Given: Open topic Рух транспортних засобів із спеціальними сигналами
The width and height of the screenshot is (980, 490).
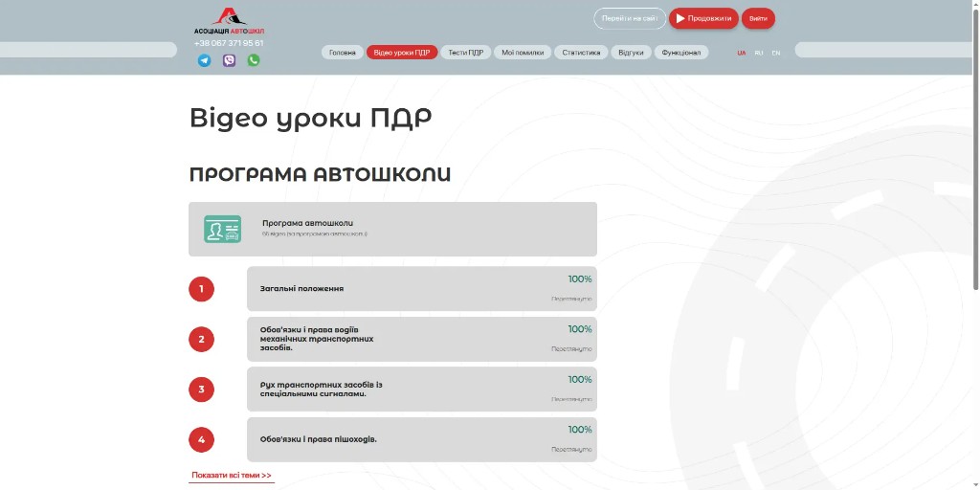Looking at the screenshot, I should [422, 390].
